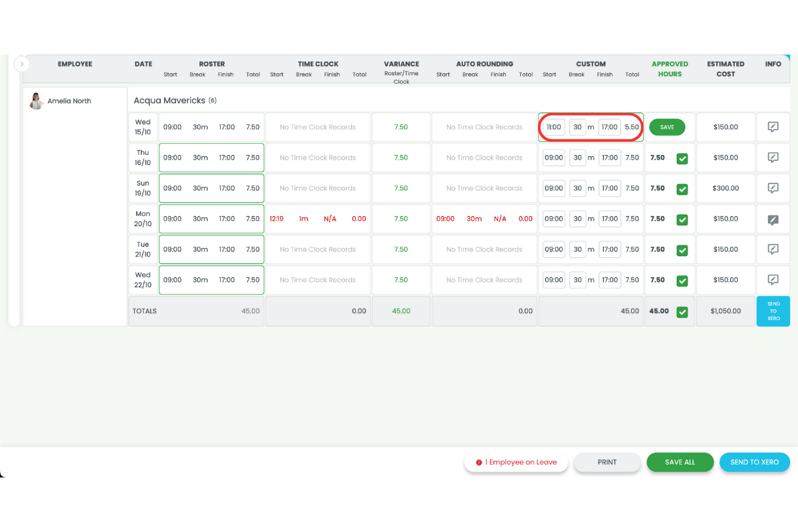The width and height of the screenshot is (798, 532).
Task: Click Amelia North's profile photo
Action: (36, 100)
